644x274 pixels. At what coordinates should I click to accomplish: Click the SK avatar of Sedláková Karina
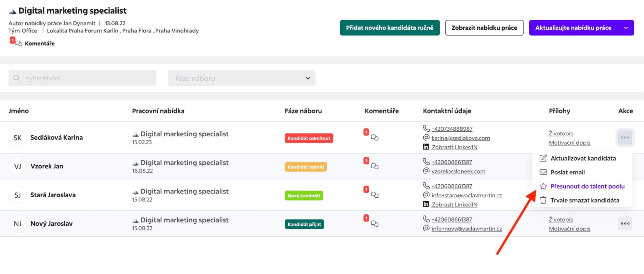17,138
